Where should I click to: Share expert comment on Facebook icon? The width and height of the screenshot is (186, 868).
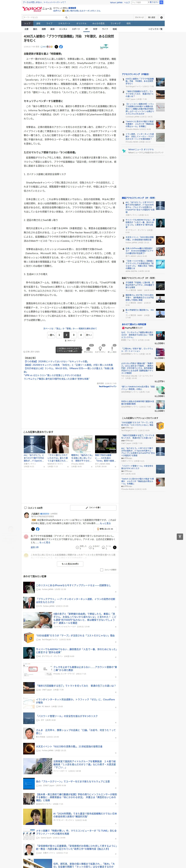click(x=38, y=529)
